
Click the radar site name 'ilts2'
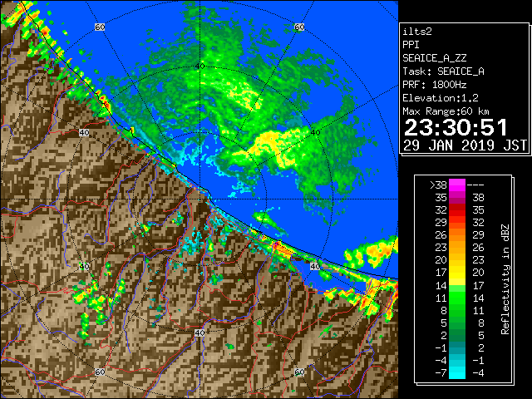[x=417, y=32]
